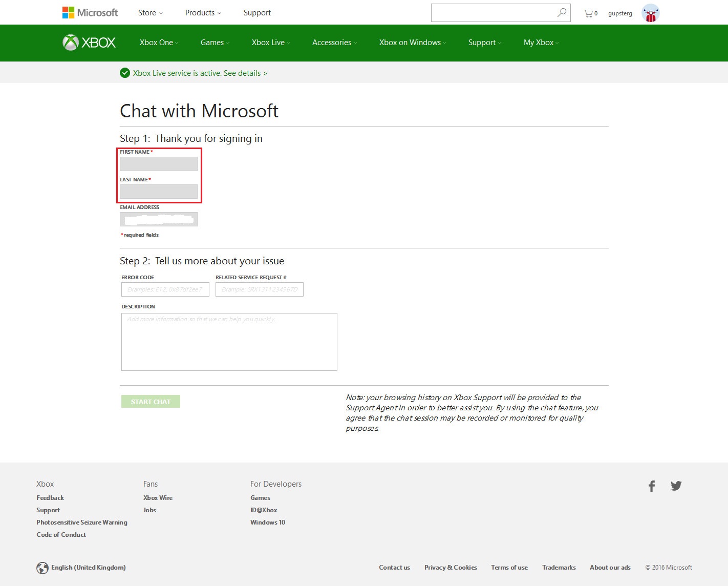Click the search magnifier icon
This screenshot has height=586, width=728.
click(x=562, y=13)
